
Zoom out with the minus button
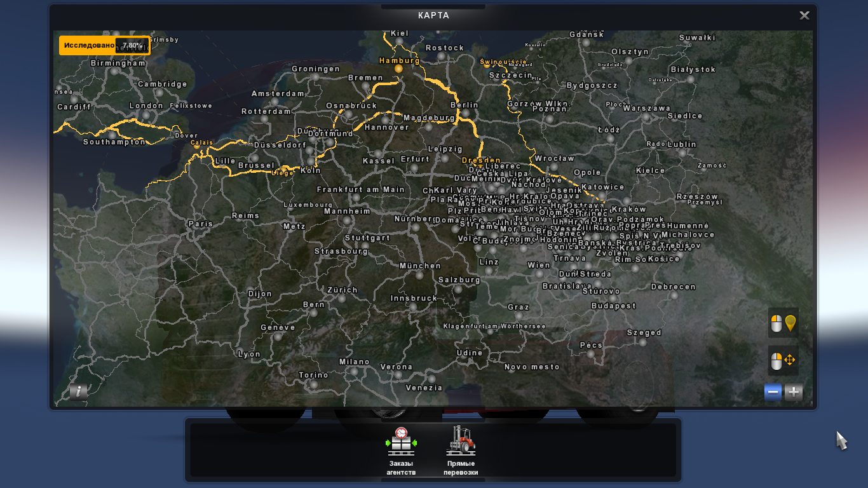[x=773, y=392]
